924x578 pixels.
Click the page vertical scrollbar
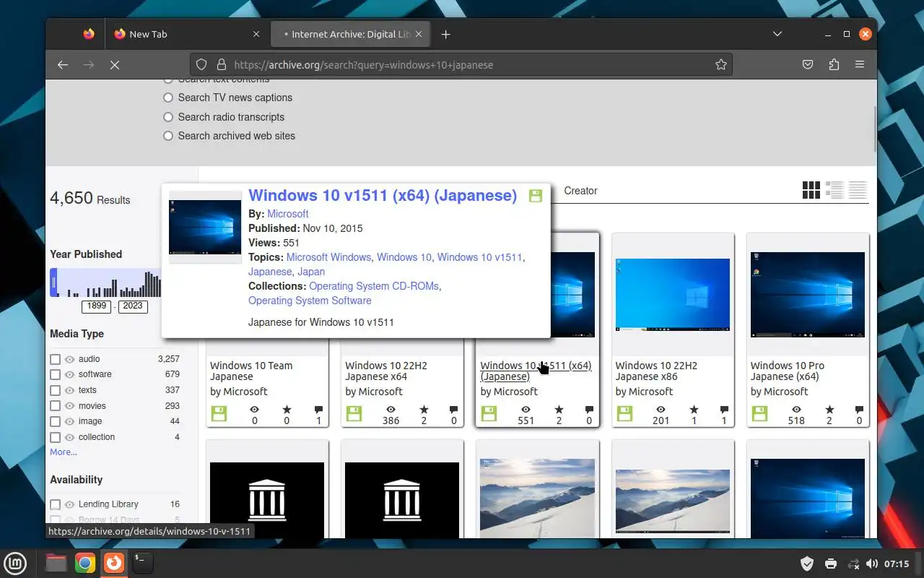pyautogui.click(x=874, y=130)
